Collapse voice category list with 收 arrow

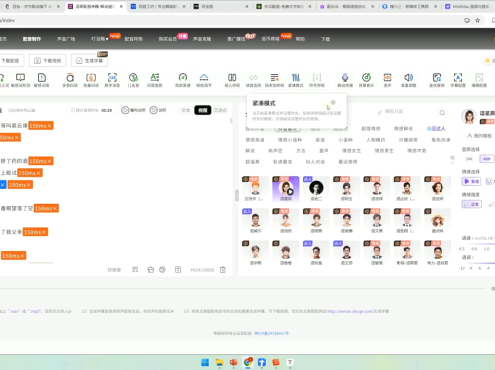click(452, 159)
